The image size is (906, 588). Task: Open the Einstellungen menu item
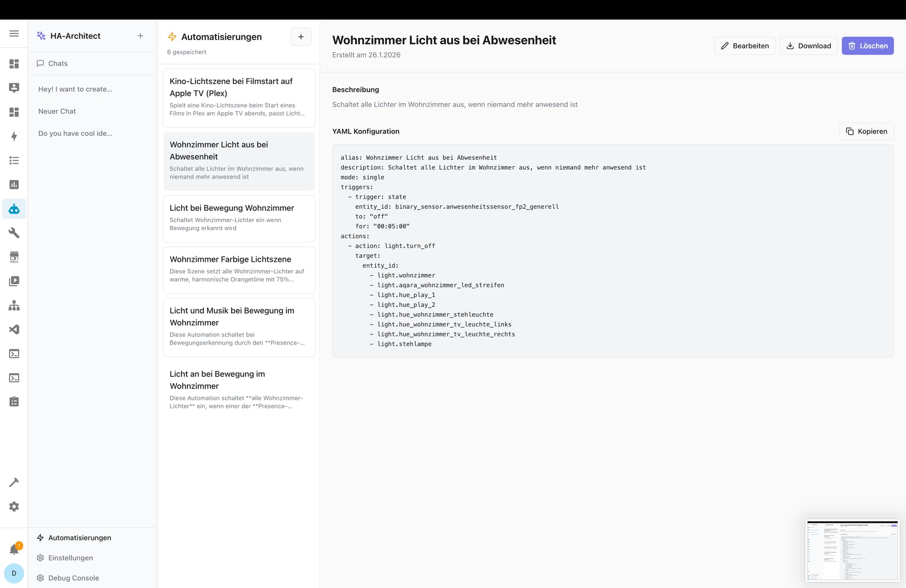[70, 558]
